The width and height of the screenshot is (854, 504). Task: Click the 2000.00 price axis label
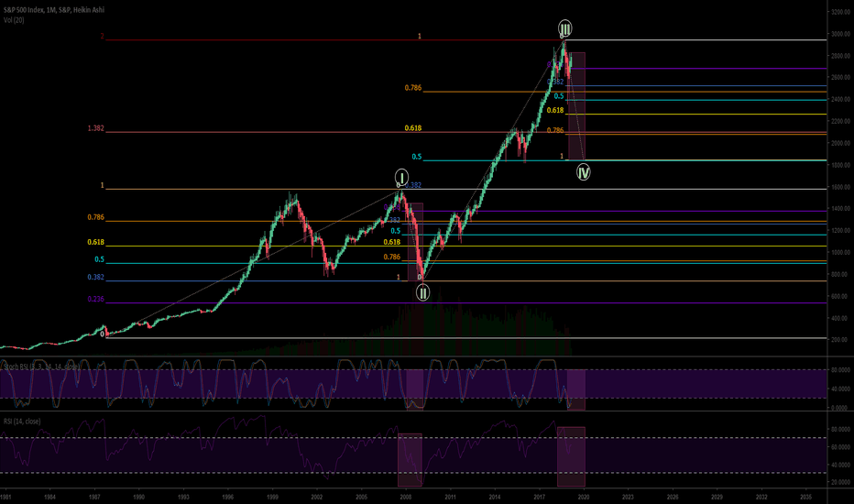point(840,143)
